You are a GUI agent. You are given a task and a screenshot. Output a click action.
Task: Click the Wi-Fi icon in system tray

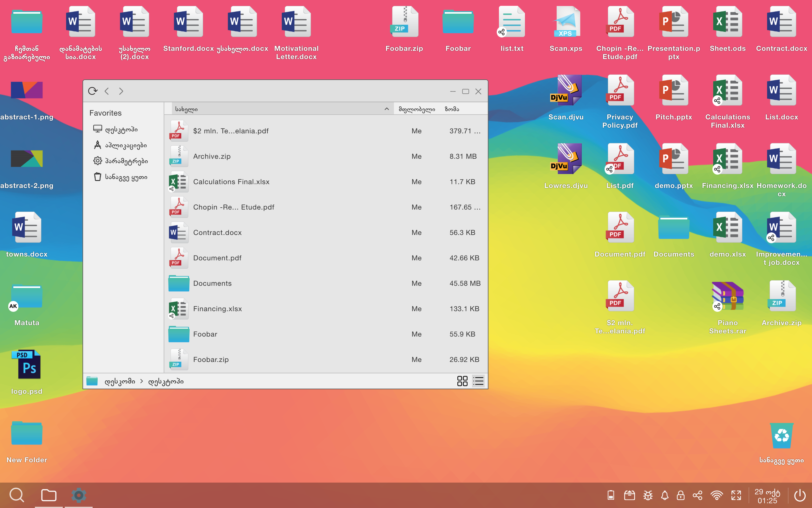[x=717, y=495]
